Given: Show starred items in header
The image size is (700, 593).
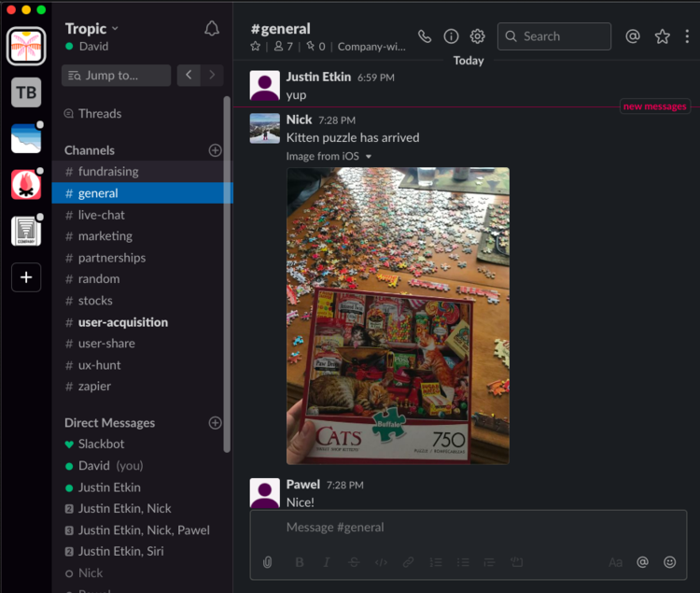Looking at the screenshot, I should pos(662,36).
